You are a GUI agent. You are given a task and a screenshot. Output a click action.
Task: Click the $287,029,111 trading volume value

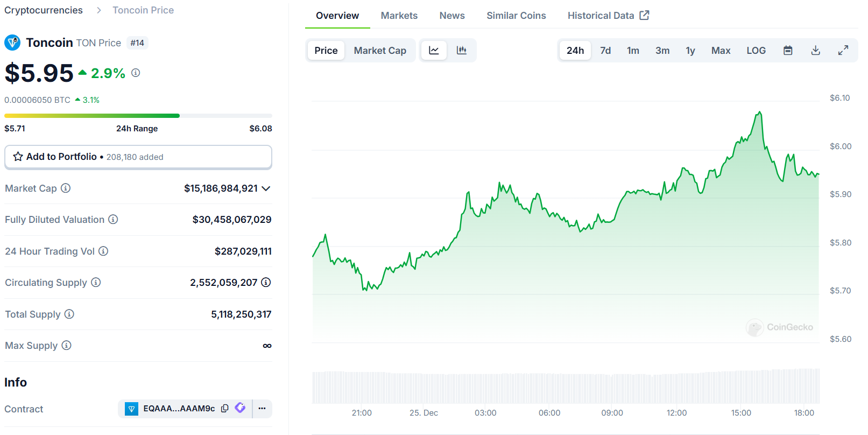click(x=243, y=251)
